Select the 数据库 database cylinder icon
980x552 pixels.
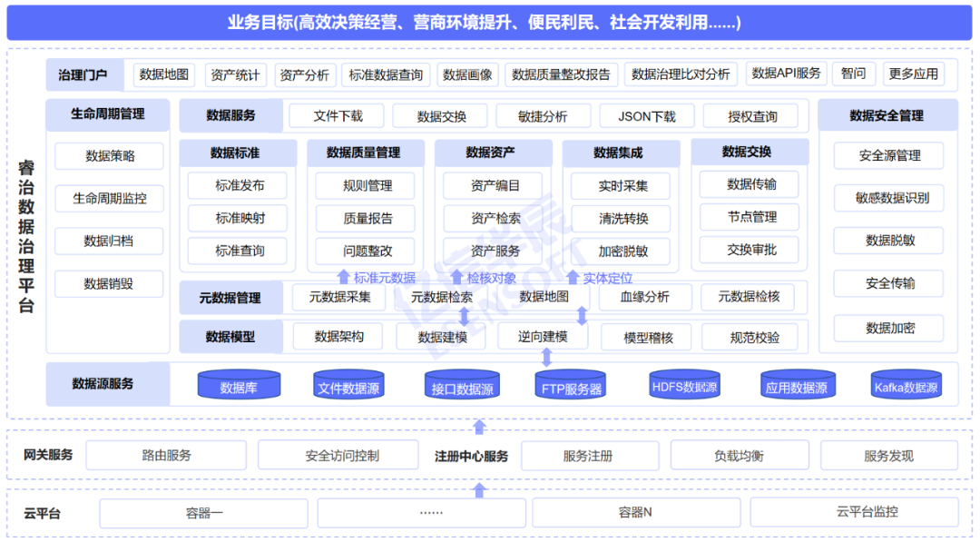pyautogui.click(x=240, y=385)
